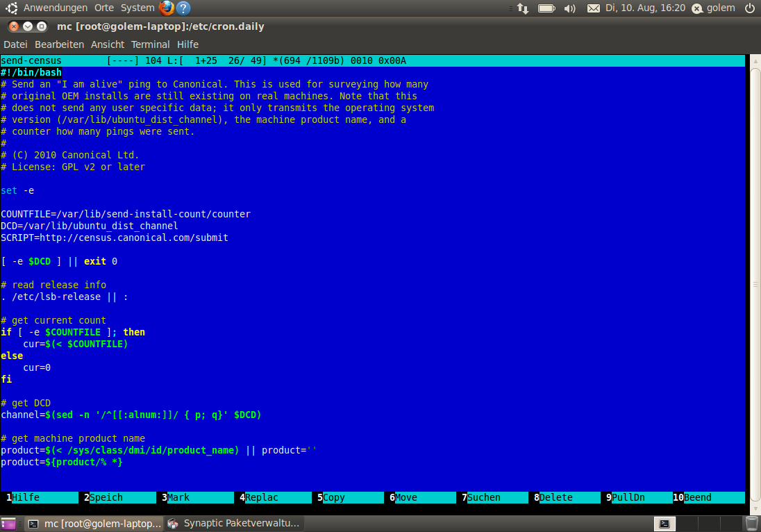Click the date and time clock
The image size is (761, 532).
pyautogui.click(x=645, y=8)
